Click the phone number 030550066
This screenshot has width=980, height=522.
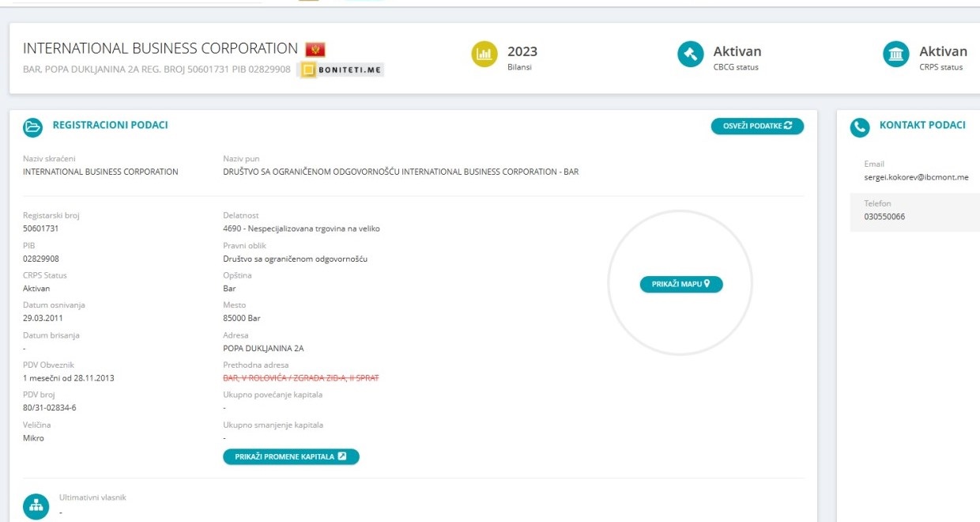coord(884,215)
